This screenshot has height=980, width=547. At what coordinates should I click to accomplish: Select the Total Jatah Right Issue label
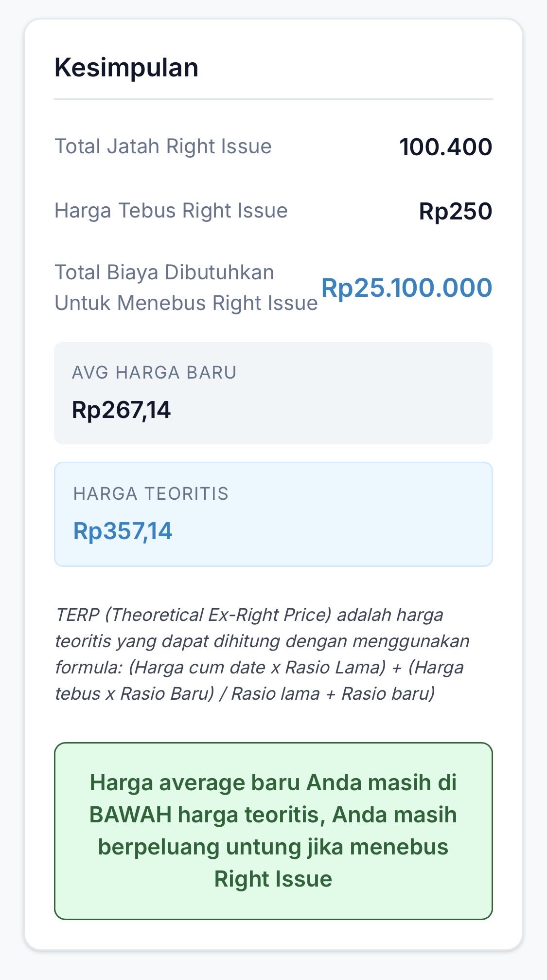tap(163, 146)
